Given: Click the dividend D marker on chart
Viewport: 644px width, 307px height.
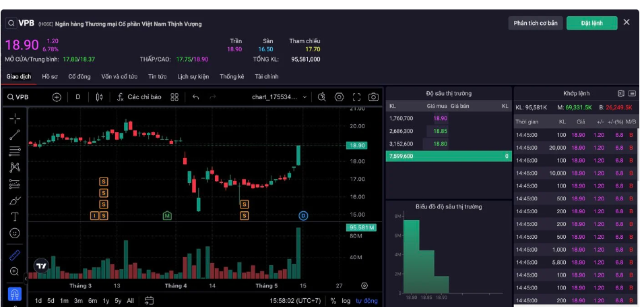Looking at the screenshot, I should click(x=303, y=216).
